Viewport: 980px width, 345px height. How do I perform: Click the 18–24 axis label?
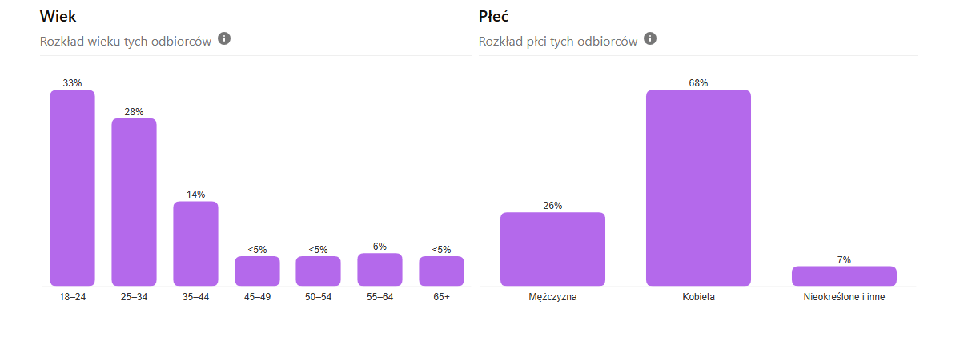pos(72,297)
